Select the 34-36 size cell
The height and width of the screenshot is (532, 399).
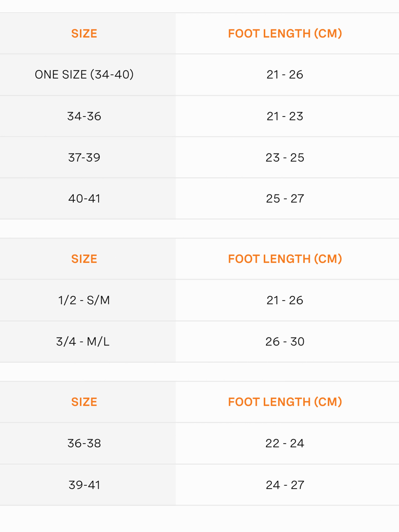[x=84, y=116]
